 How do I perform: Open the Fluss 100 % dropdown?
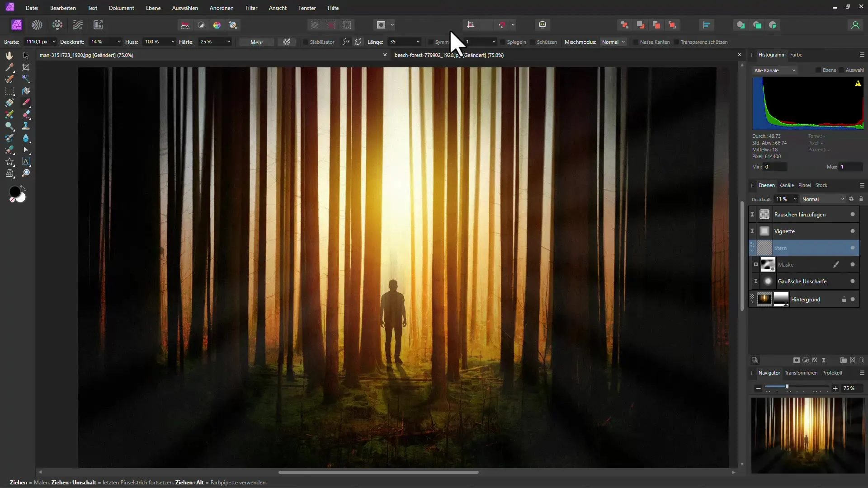click(x=173, y=42)
